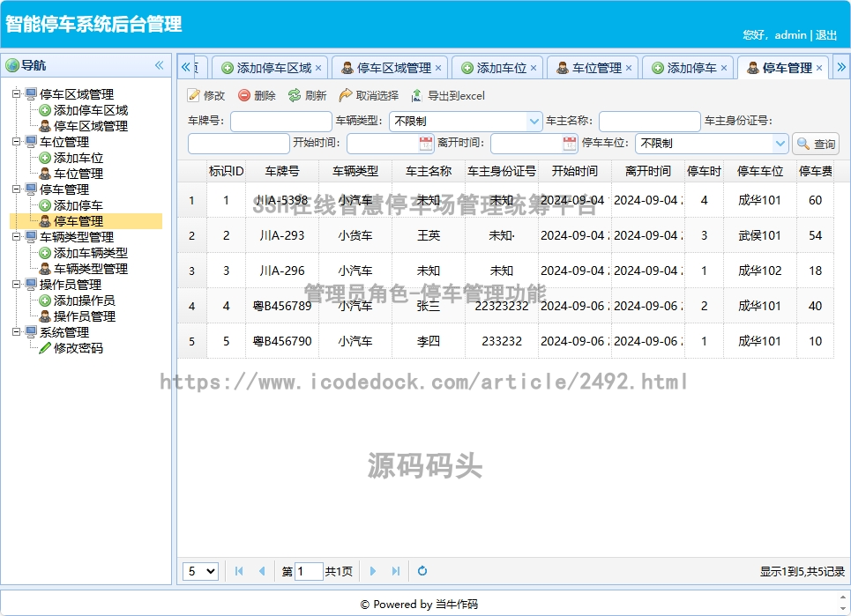Go to the next page of results
The image size is (851, 616).
pyautogui.click(x=372, y=571)
